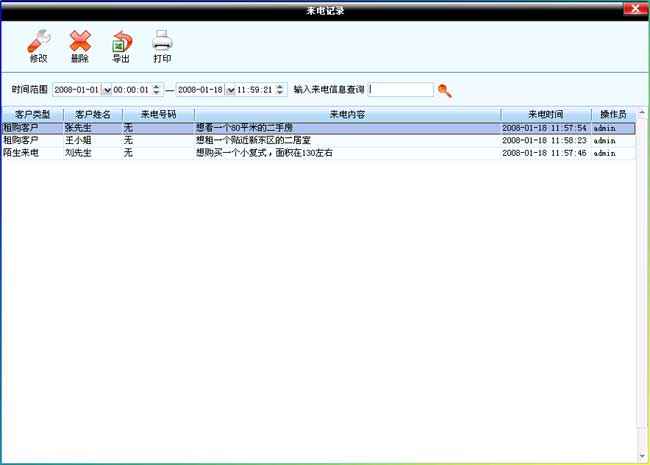Viewport: 650px width, 465px height.
Task: Click the vertical scrollbar down arrow
Action: coord(641,454)
